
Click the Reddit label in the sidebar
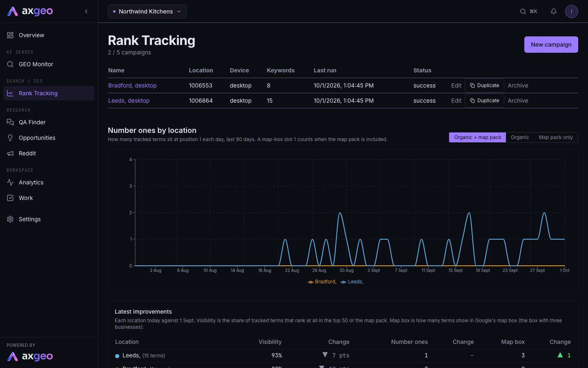tap(27, 153)
